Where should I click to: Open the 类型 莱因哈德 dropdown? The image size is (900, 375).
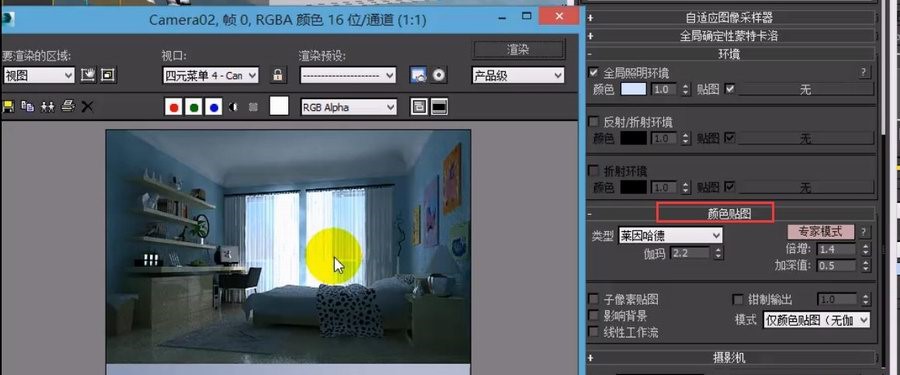(670, 235)
